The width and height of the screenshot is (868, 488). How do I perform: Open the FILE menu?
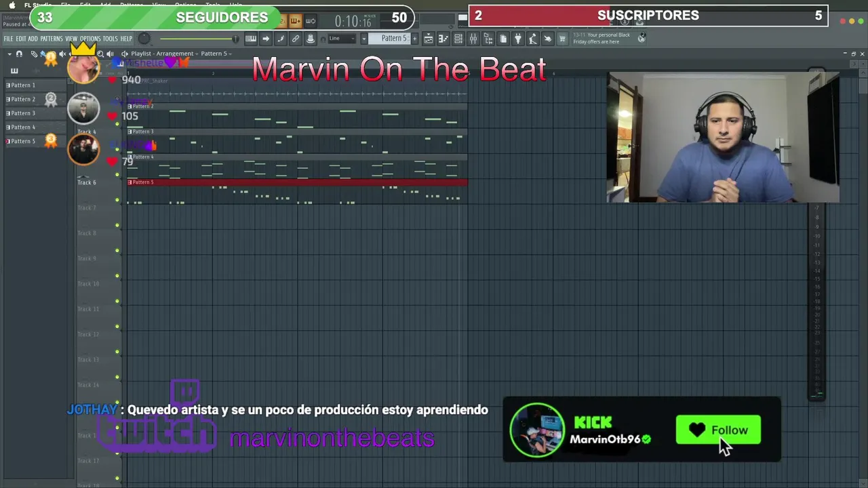pos(9,39)
